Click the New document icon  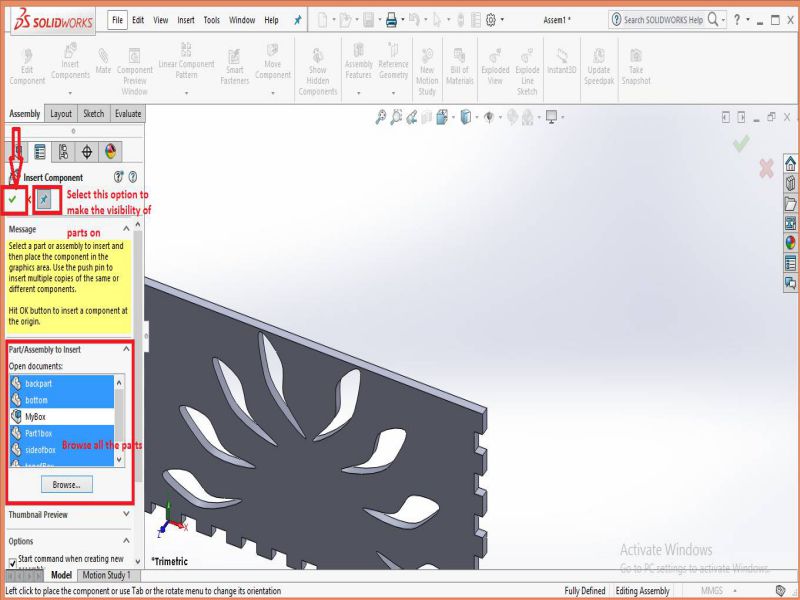(322, 20)
